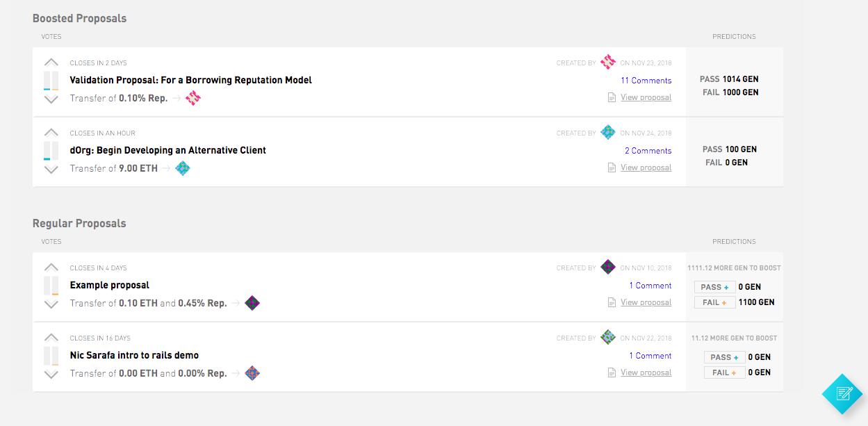Click the Example proposal vote bar

pos(51,286)
